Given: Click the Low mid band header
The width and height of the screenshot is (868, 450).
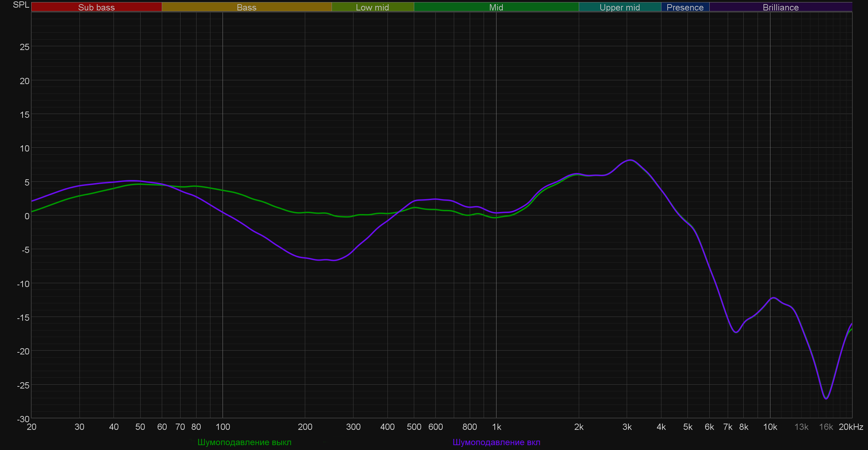Looking at the screenshot, I should [x=372, y=7].
